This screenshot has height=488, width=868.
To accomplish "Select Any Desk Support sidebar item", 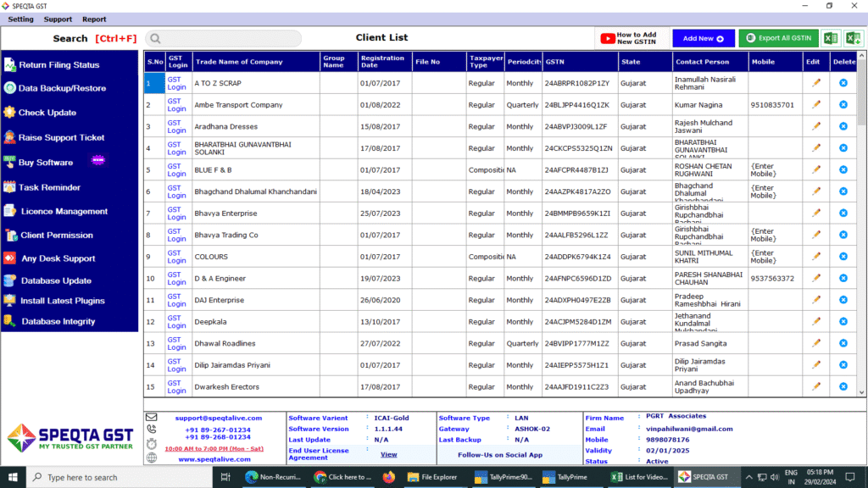I will pos(58,258).
